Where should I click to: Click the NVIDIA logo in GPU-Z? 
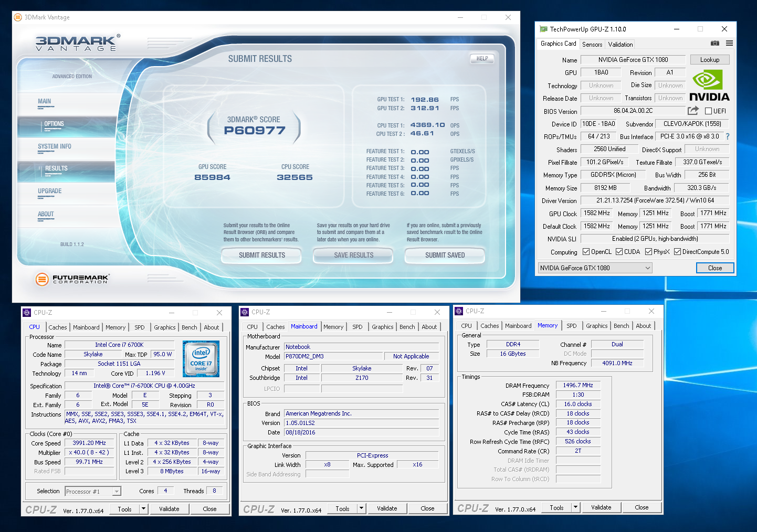tap(709, 86)
